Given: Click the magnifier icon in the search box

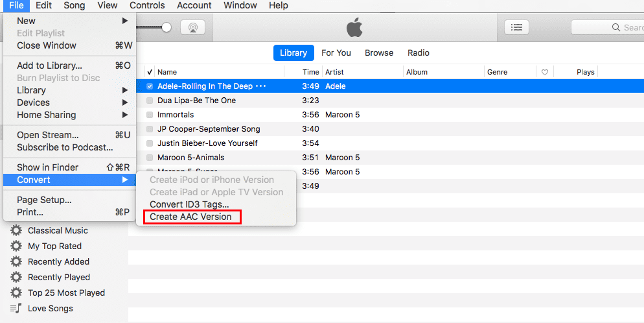Looking at the screenshot, I should 615,27.
